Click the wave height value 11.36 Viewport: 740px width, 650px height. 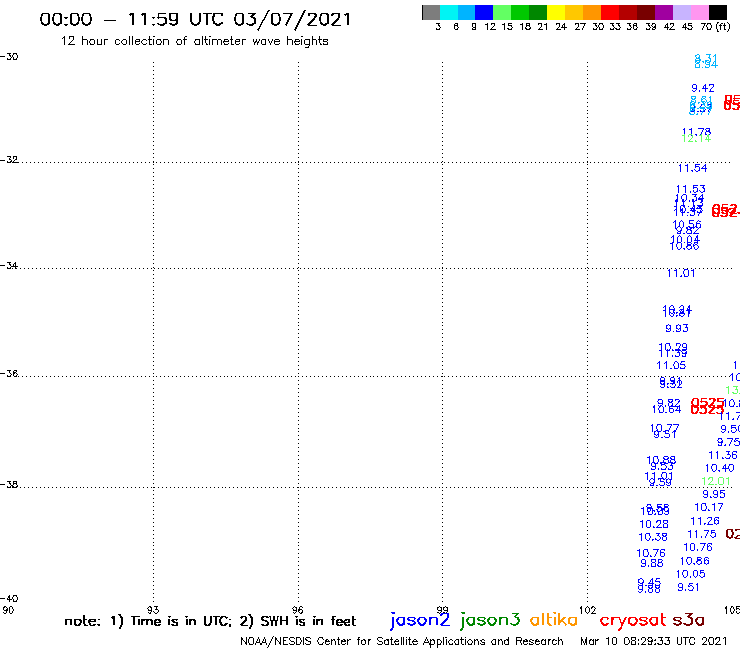[x=723, y=456]
